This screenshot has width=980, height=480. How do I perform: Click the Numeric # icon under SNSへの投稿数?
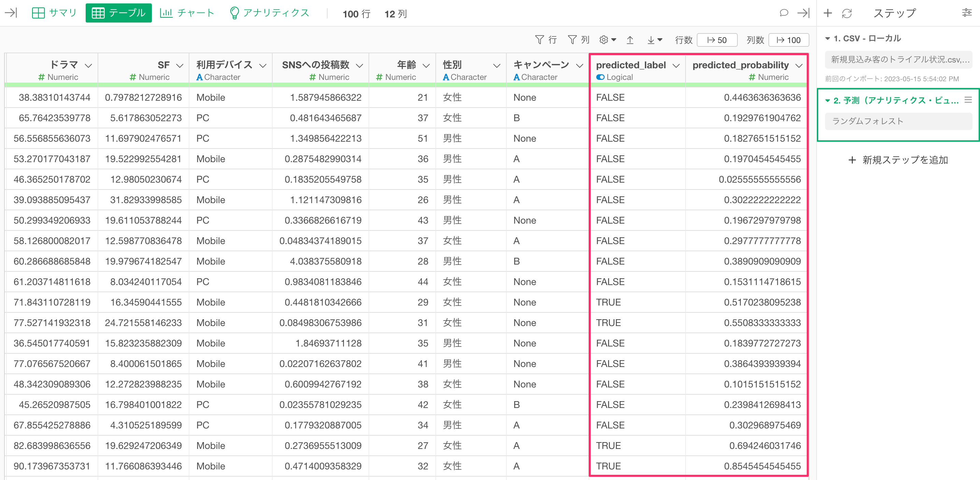[x=312, y=77]
